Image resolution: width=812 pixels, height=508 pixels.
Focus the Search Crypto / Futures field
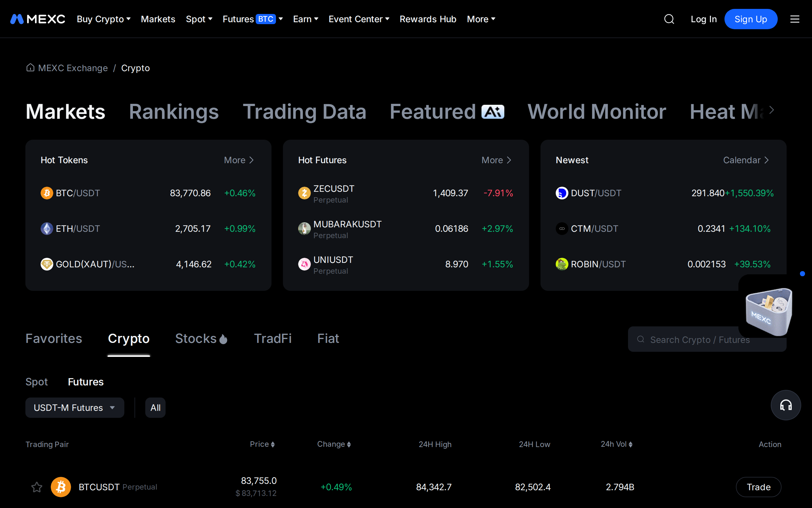coord(707,339)
